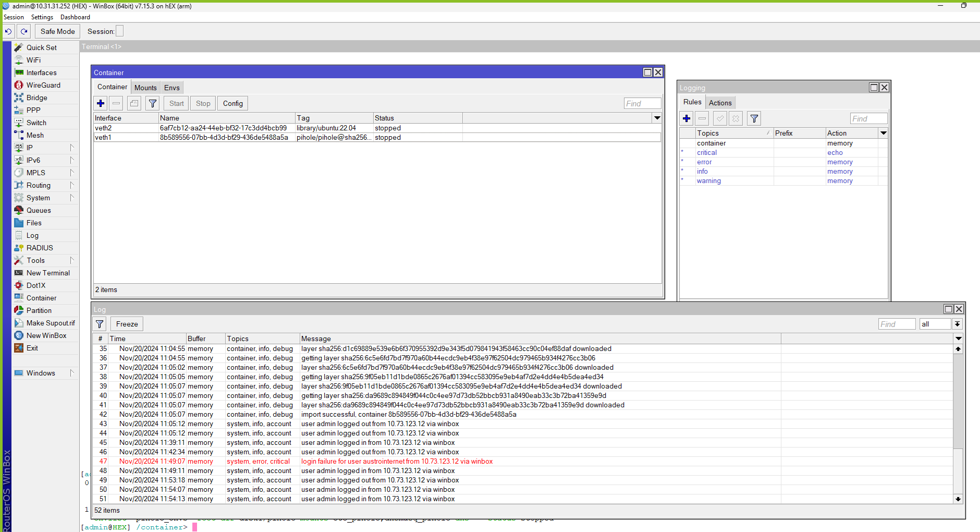Switch to the Logging Actions tab
The image size is (980, 532).
(x=720, y=103)
